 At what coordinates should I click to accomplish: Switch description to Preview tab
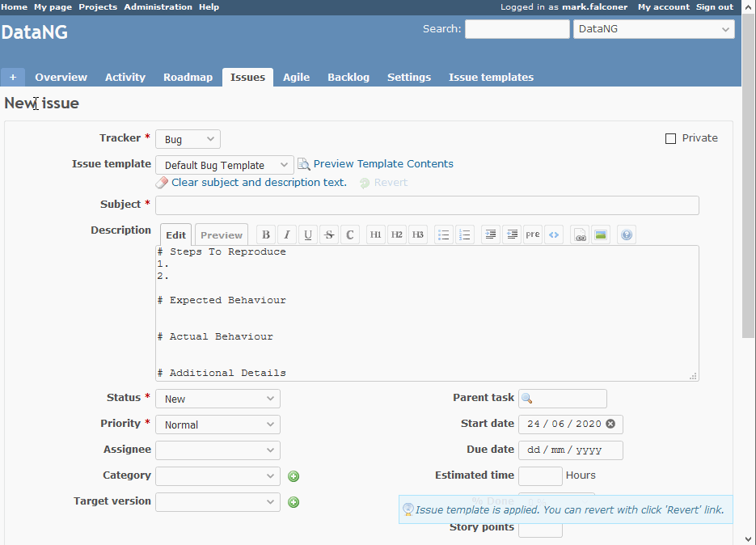222,234
